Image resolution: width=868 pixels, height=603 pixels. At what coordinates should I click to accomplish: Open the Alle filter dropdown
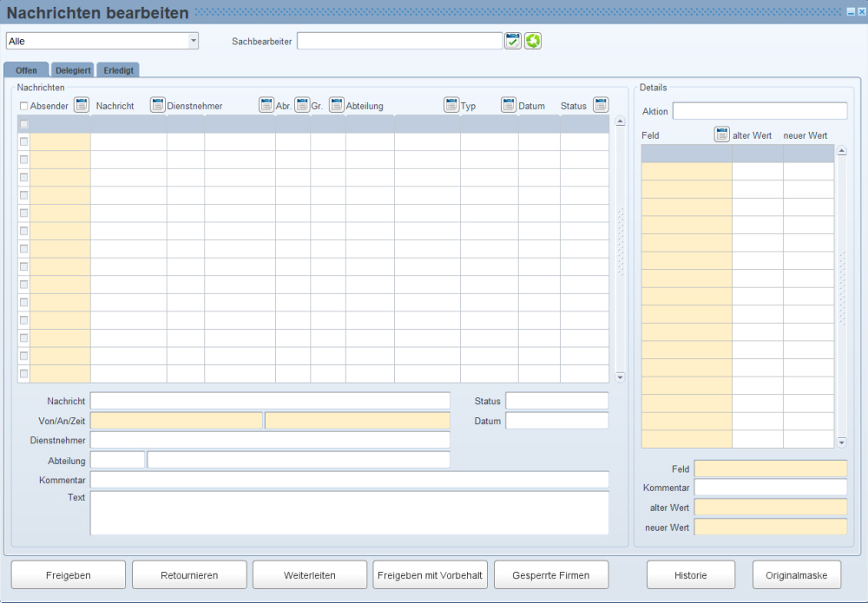point(194,41)
